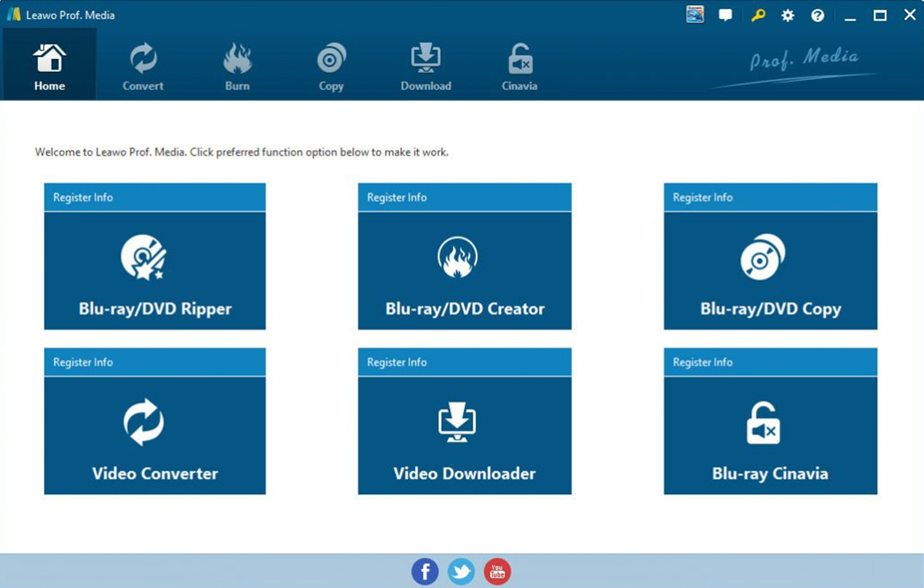Open the Blu-ray Cinavia unlock tile

coord(770,435)
